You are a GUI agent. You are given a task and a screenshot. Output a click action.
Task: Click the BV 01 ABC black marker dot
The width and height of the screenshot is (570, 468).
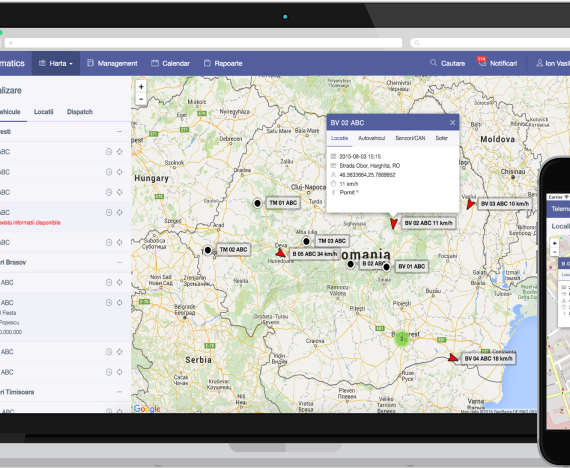coord(386,267)
